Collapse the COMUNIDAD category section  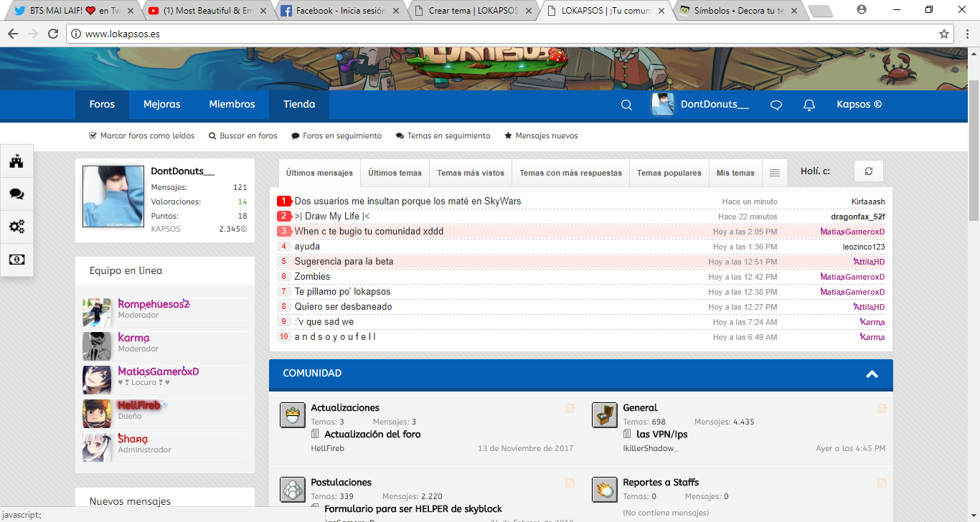coord(872,374)
